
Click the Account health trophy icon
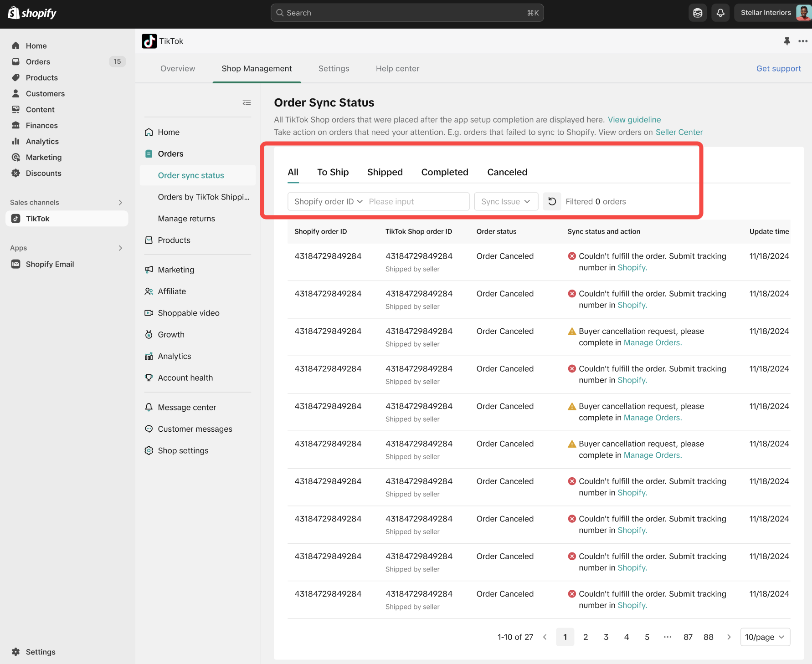[x=149, y=378]
